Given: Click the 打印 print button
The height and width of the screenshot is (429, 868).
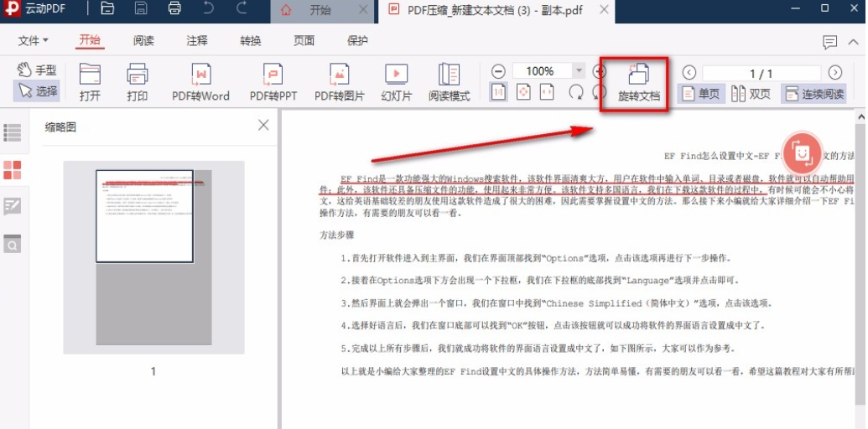Looking at the screenshot, I should click(x=137, y=82).
